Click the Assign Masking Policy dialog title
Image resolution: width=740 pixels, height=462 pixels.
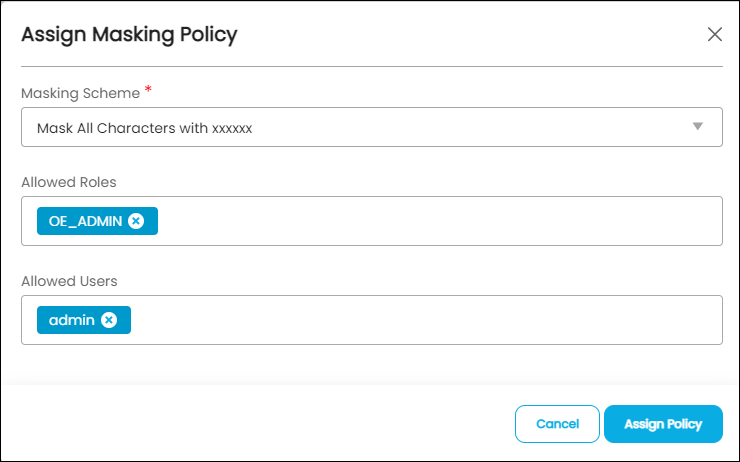click(129, 35)
